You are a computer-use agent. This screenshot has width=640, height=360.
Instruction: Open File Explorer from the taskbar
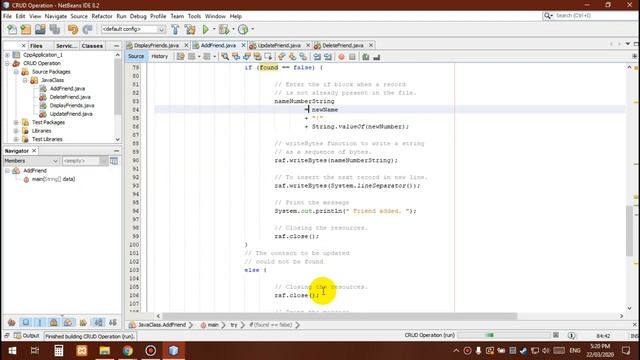(105, 351)
